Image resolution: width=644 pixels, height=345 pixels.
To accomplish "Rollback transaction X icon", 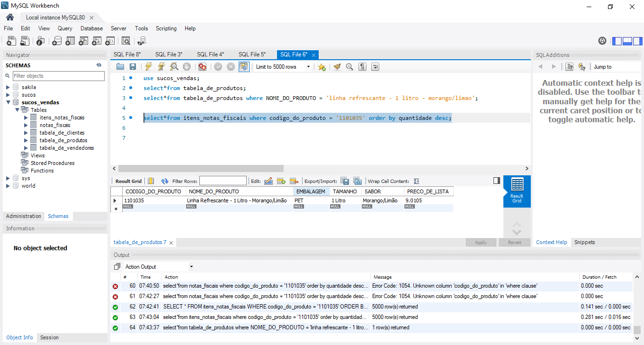I will pyautogui.click(x=231, y=67).
